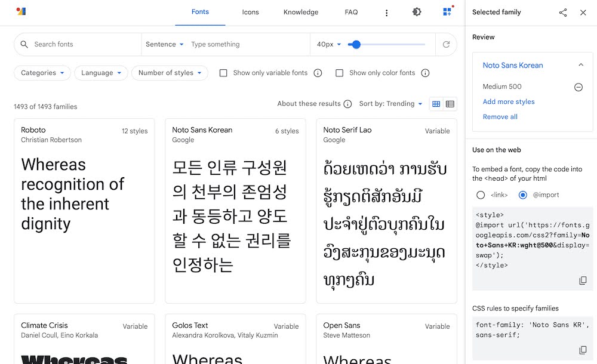Open the Sort by Trending dropdown
This screenshot has width=597, height=364.
tap(390, 104)
